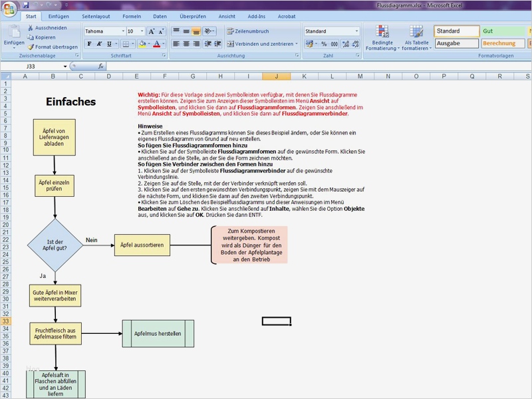Enable Zeilenumbruch text wrapping
The height and width of the screenshot is (399, 532).
[x=249, y=31]
